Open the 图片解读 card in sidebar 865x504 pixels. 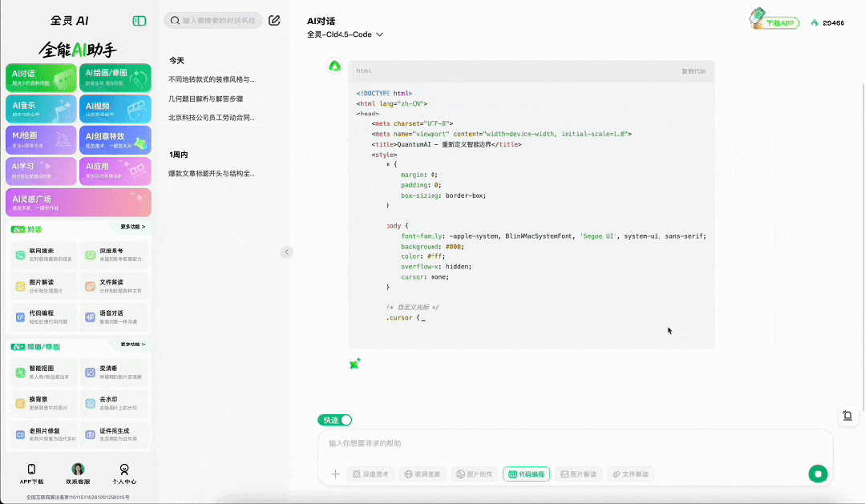[43, 286]
